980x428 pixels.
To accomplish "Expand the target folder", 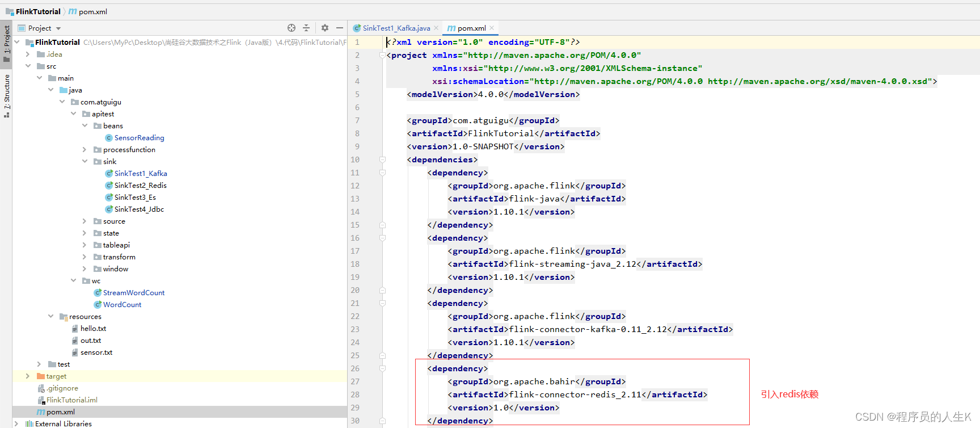I will click(28, 376).
